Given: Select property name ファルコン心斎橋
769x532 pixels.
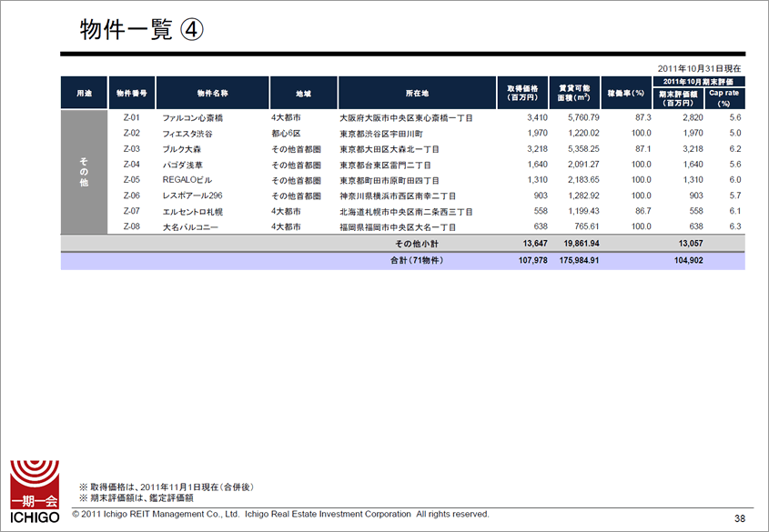Looking at the screenshot, I should click(192, 118).
